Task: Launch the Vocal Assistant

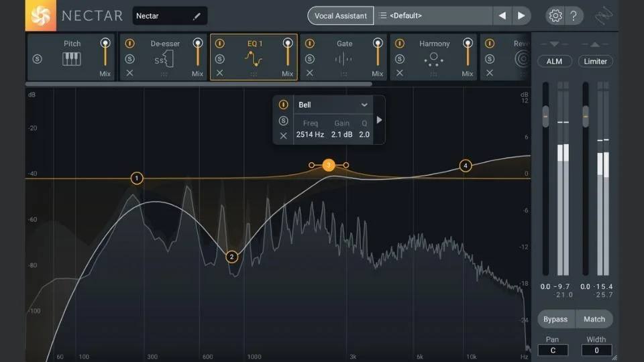Action: pyautogui.click(x=341, y=15)
